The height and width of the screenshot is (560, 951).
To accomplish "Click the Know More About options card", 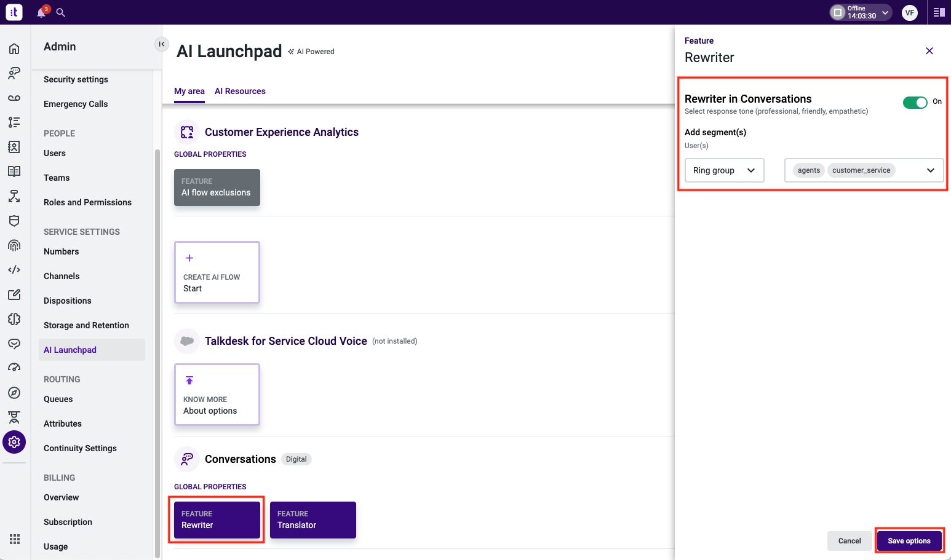I will (217, 395).
